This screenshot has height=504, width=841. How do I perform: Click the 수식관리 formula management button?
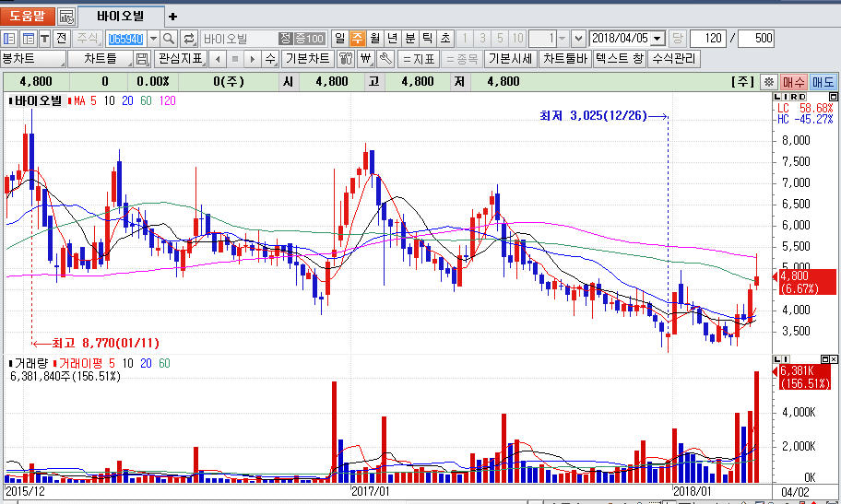[675, 59]
